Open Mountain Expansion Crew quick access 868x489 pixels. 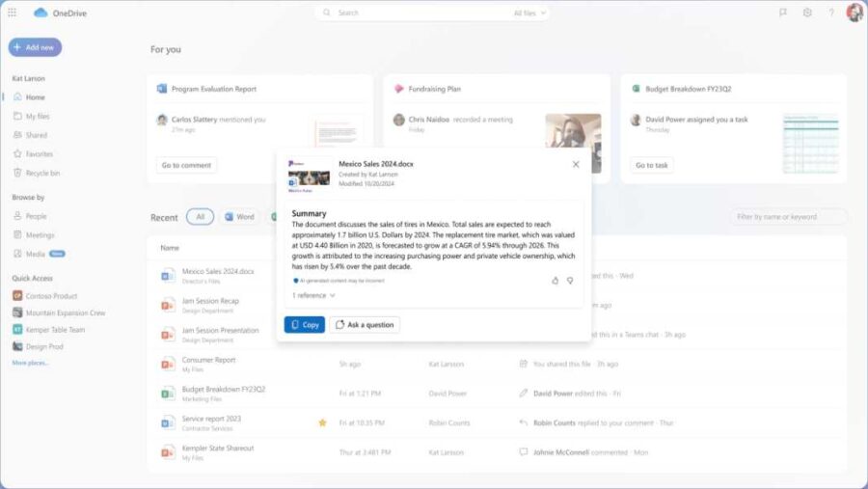coord(66,312)
